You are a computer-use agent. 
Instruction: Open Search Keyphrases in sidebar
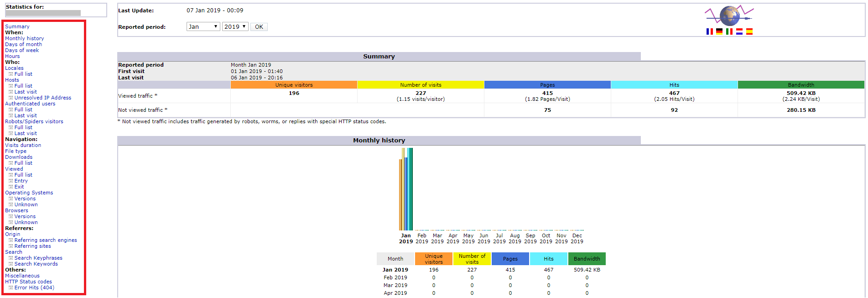[x=38, y=258]
